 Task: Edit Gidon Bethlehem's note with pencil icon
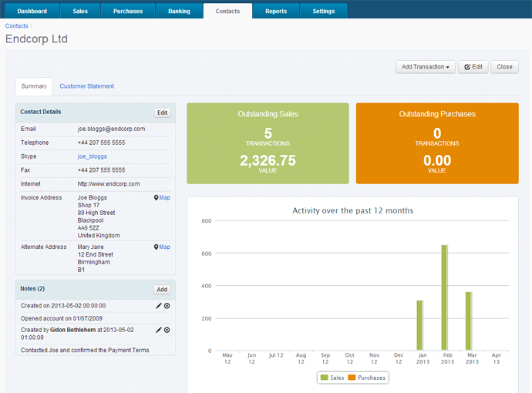159,330
